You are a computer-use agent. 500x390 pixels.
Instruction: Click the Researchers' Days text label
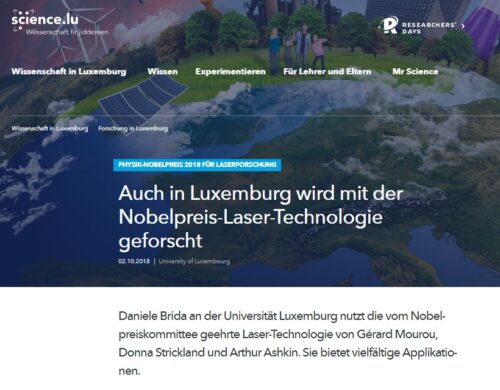429,28
